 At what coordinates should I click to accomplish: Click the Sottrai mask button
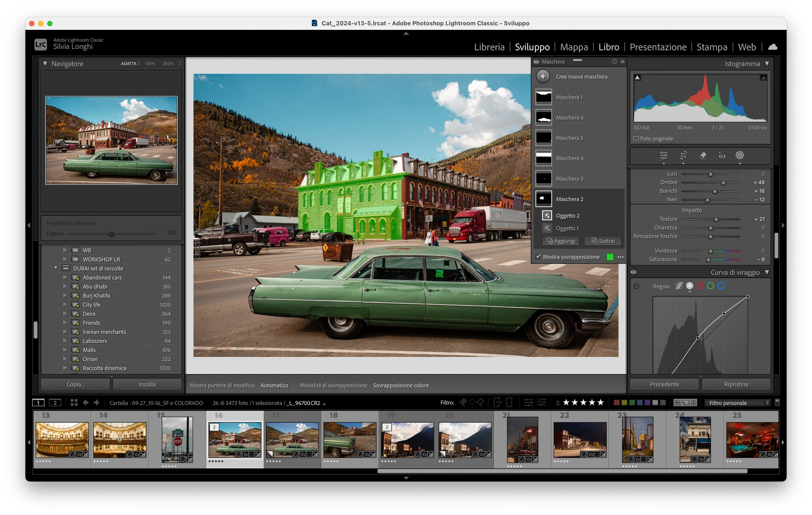tap(603, 241)
